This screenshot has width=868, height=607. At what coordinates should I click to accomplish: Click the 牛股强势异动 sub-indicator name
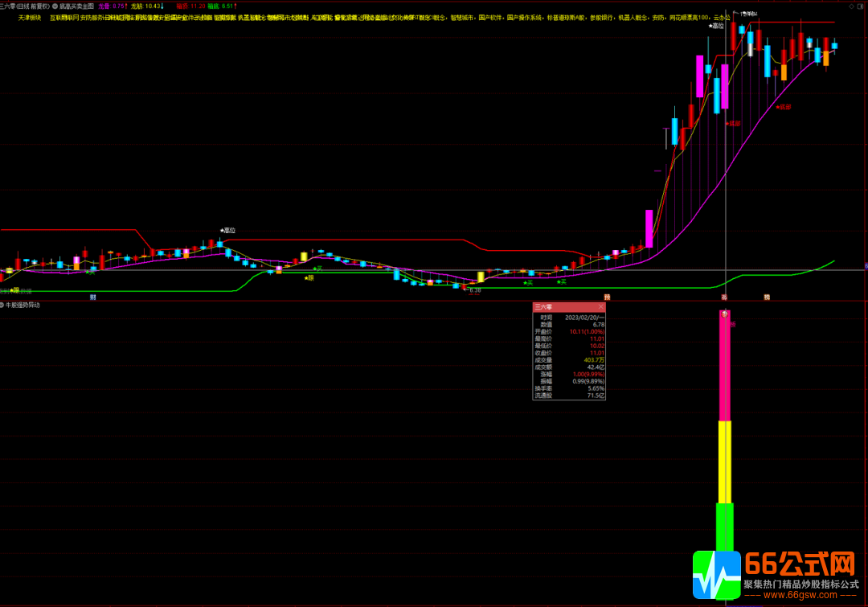pos(23,306)
